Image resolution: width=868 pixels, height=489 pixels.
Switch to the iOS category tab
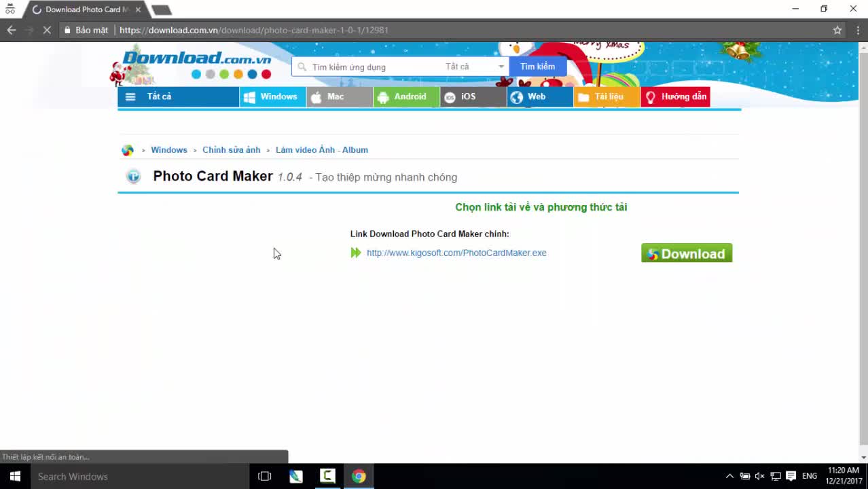473,96
